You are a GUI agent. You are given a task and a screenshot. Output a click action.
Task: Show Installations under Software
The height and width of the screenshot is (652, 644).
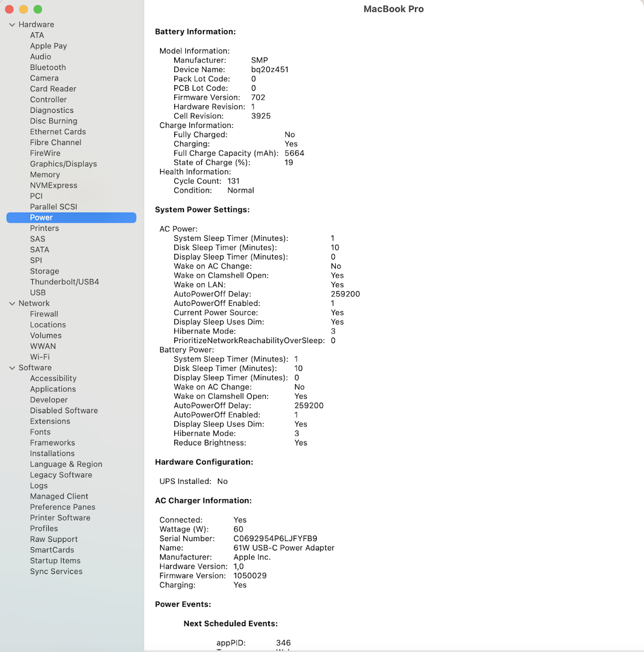point(52,453)
